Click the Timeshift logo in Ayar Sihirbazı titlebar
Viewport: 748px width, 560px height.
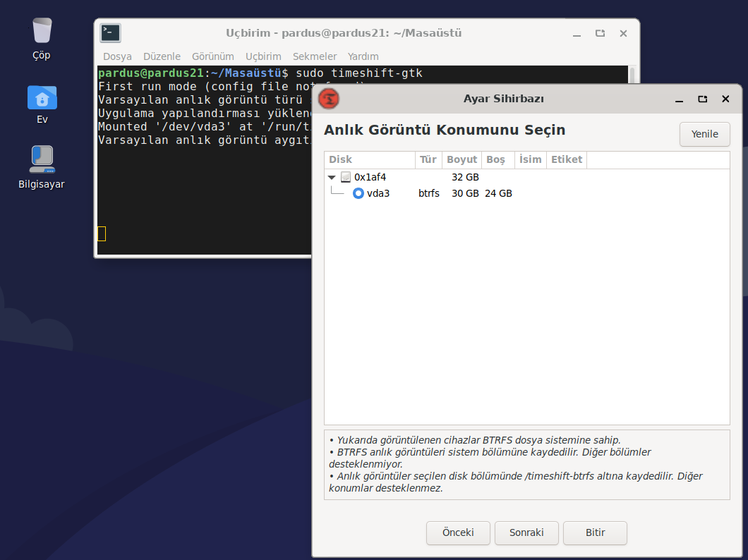click(x=329, y=99)
